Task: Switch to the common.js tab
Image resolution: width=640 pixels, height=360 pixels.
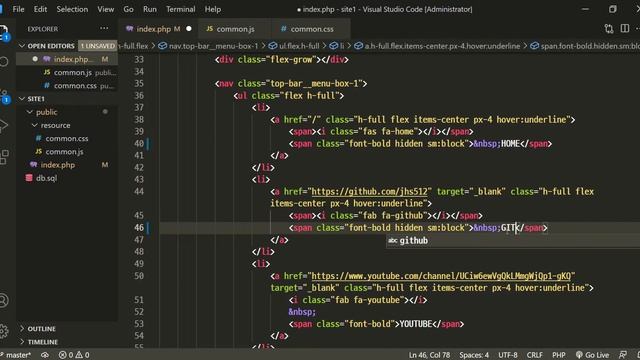Action: click(235, 29)
